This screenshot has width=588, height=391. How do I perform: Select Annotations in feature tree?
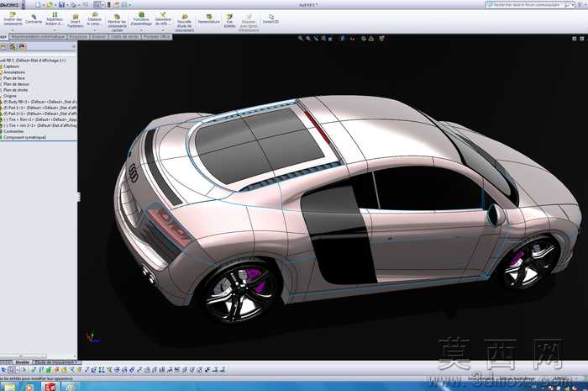14,72
